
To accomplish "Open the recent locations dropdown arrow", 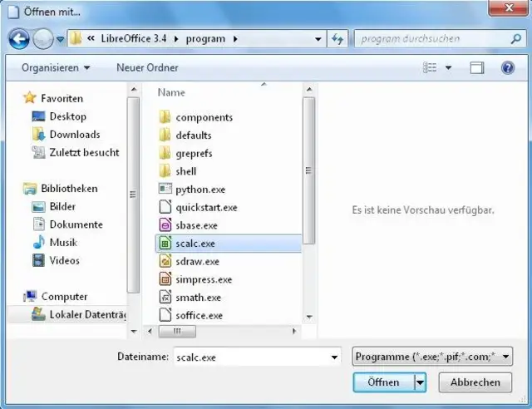I will [61, 40].
